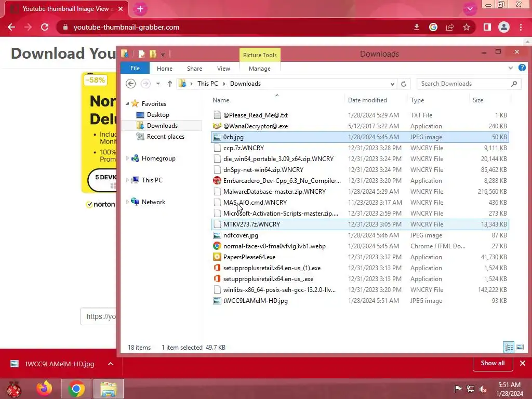Select the Picture Tools contextual tab

tap(260, 55)
